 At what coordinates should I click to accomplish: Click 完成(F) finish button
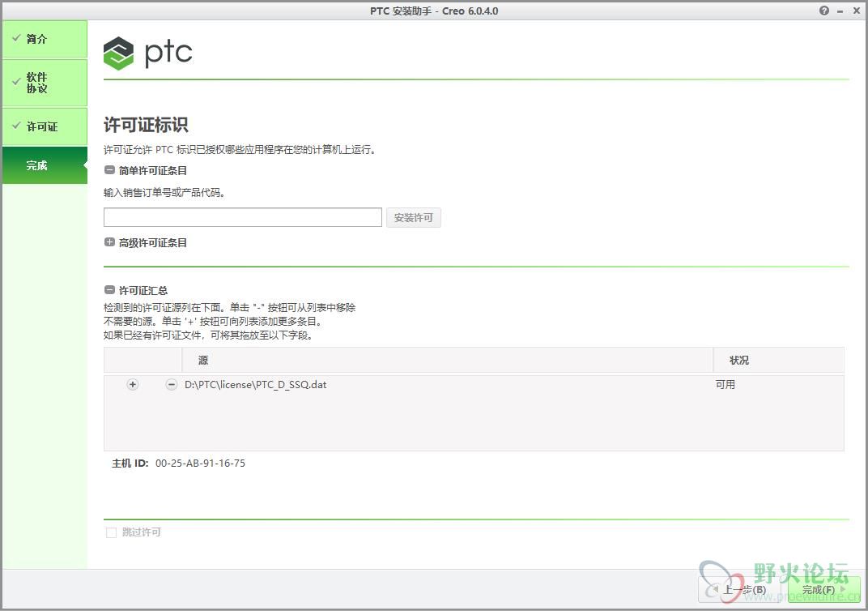click(x=823, y=589)
